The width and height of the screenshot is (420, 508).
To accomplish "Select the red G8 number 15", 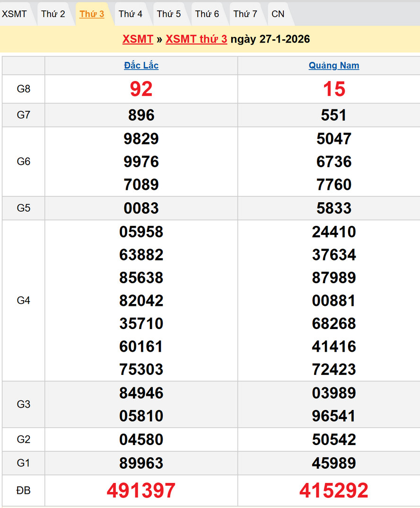I will 334,89.
